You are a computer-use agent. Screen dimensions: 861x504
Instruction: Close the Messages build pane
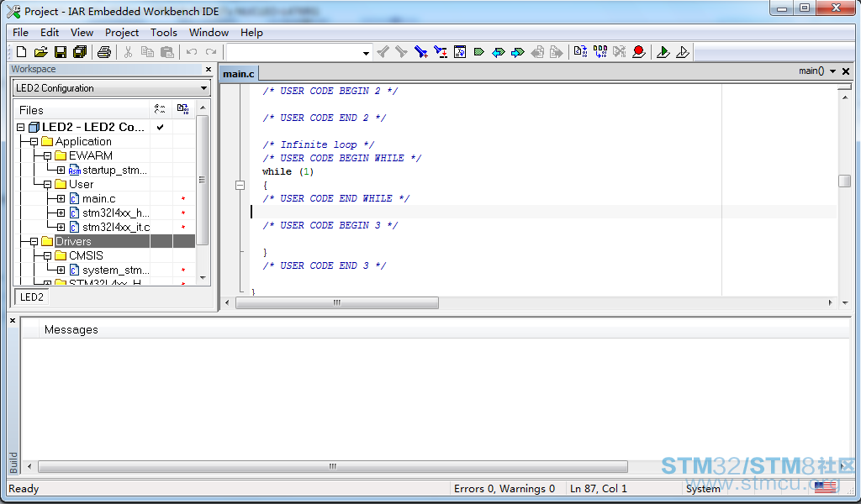pyautogui.click(x=13, y=321)
